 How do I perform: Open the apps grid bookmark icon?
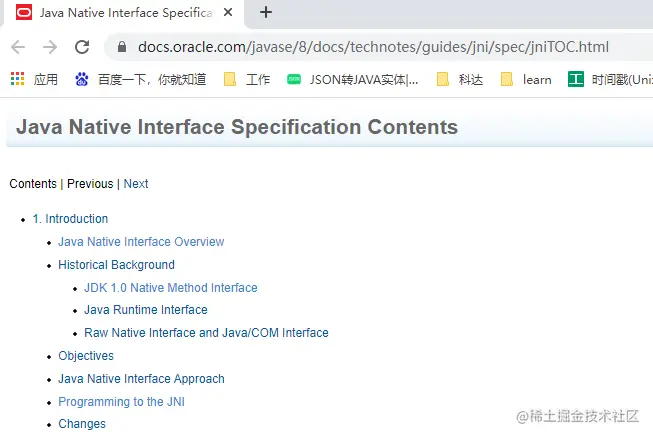click(x=16, y=79)
